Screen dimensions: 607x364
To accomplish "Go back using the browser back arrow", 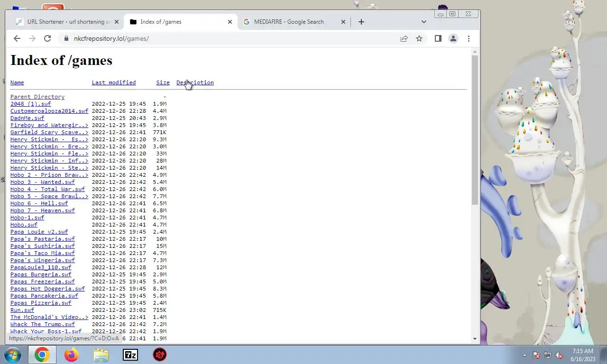I will click(17, 38).
